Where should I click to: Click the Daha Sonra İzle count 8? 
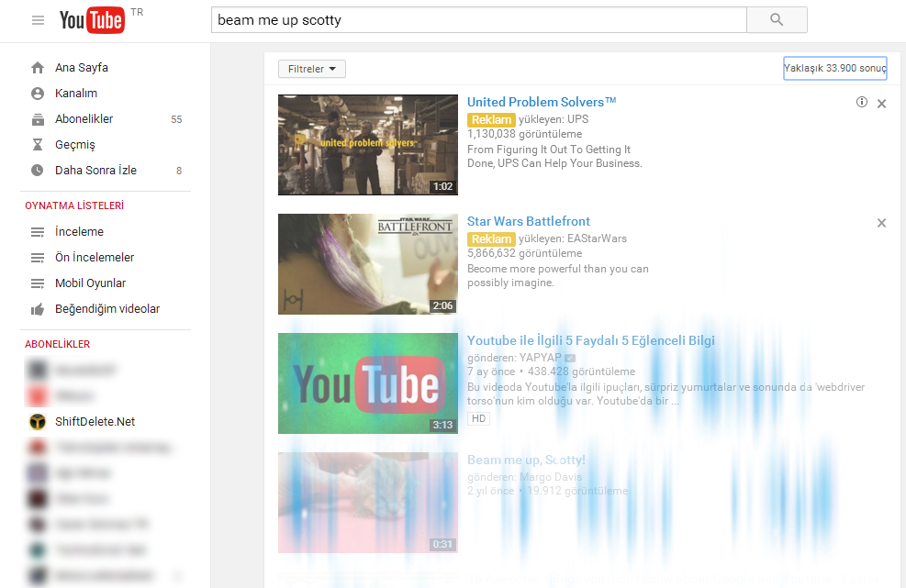179,171
